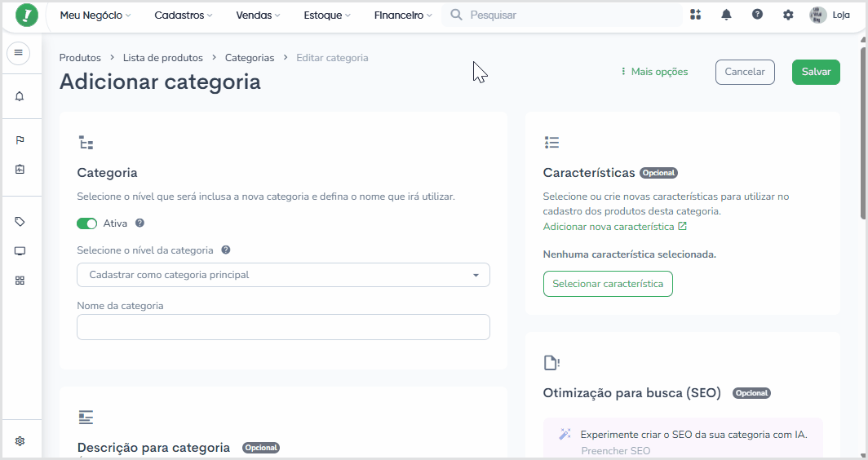Screen dimensions: 868x460
Task: Click the green app logo icon
Action: click(x=27, y=15)
